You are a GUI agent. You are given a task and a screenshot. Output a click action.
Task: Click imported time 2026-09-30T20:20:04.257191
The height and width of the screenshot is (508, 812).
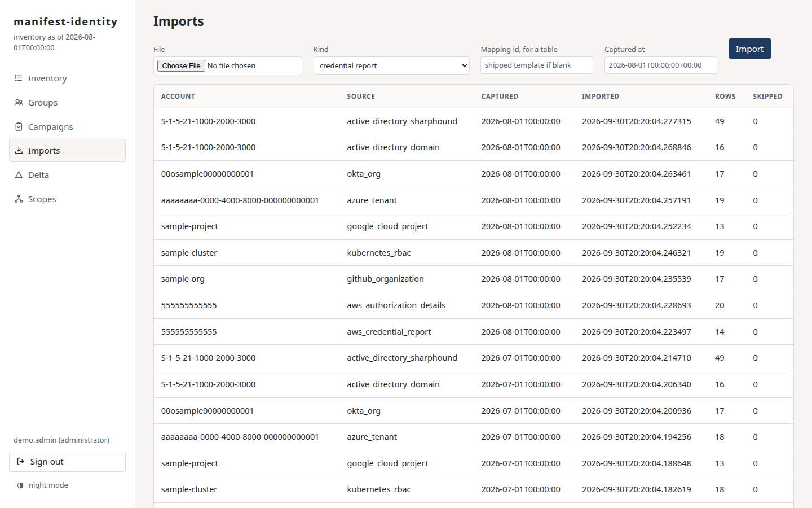click(636, 200)
